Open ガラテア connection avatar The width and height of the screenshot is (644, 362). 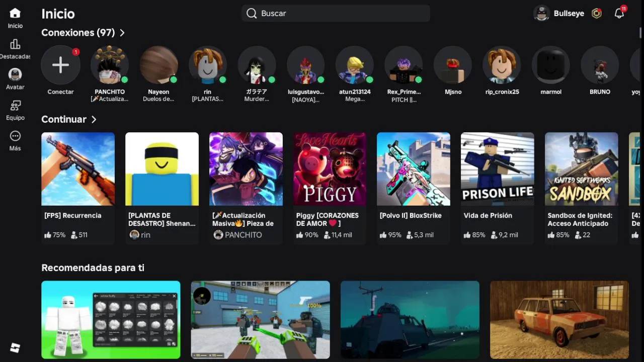pyautogui.click(x=257, y=65)
